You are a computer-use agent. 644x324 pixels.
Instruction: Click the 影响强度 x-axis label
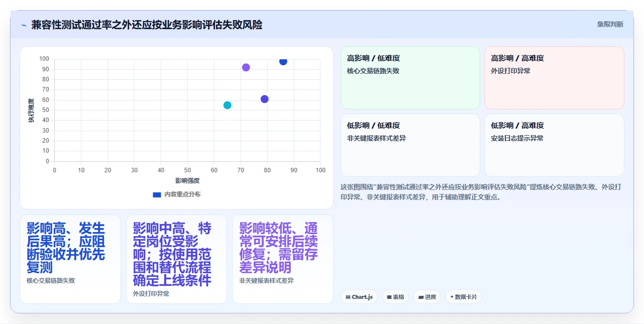187,181
